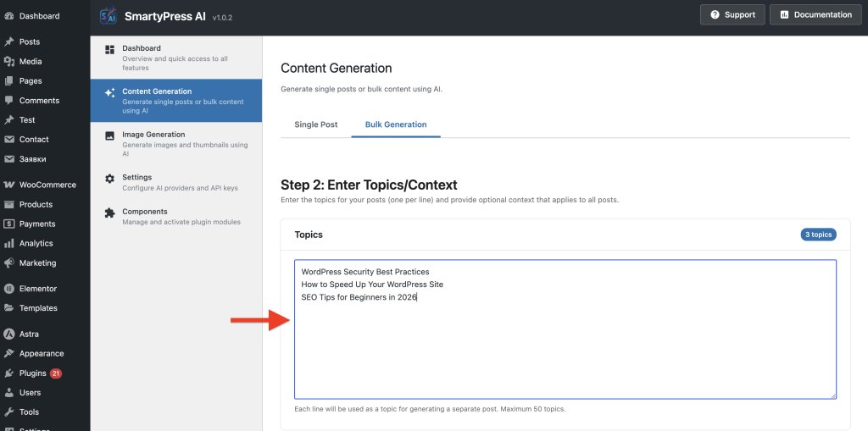This screenshot has width=868, height=431.
Task: Click the Components puzzle icon
Action: tap(109, 213)
